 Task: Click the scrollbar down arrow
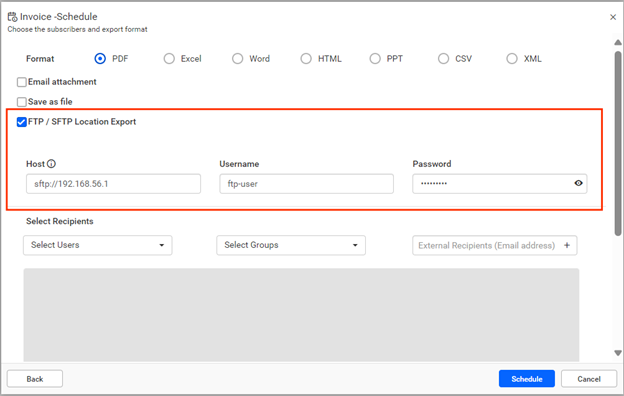(618, 353)
